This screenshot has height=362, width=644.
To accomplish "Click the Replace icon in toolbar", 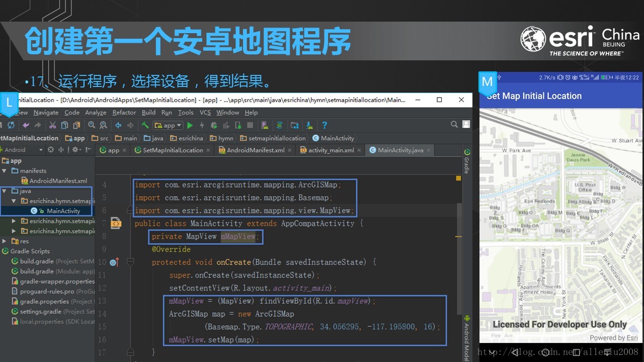I will tap(103, 125).
